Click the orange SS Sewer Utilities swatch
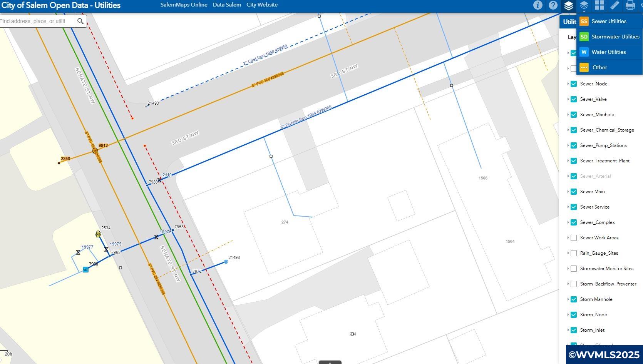 584,21
